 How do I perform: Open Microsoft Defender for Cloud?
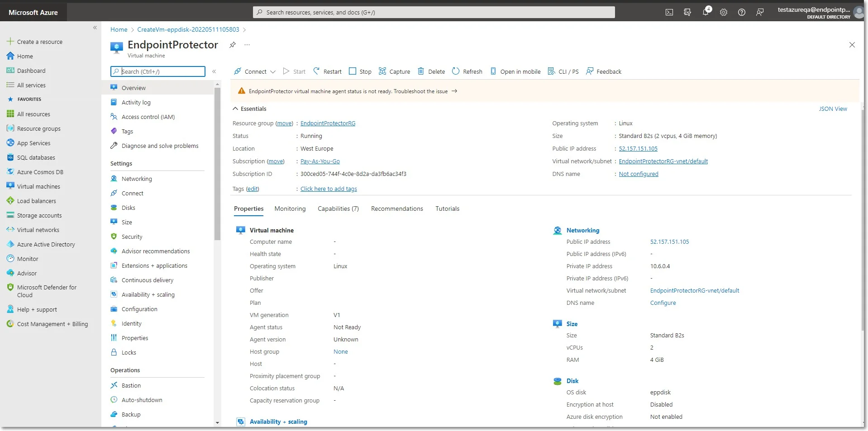click(x=47, y=291)
